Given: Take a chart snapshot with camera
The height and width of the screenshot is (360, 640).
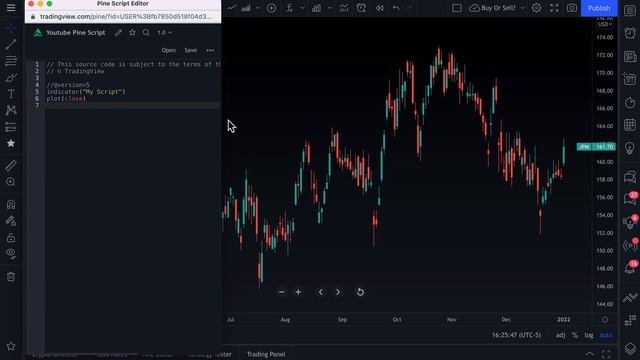Looking at the screenshot, I should 572,8.
